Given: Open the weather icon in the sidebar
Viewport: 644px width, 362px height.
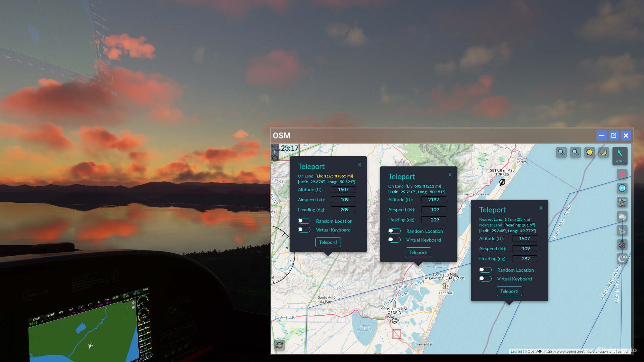Looking at the screenshot, I should (x=622, y=216).
